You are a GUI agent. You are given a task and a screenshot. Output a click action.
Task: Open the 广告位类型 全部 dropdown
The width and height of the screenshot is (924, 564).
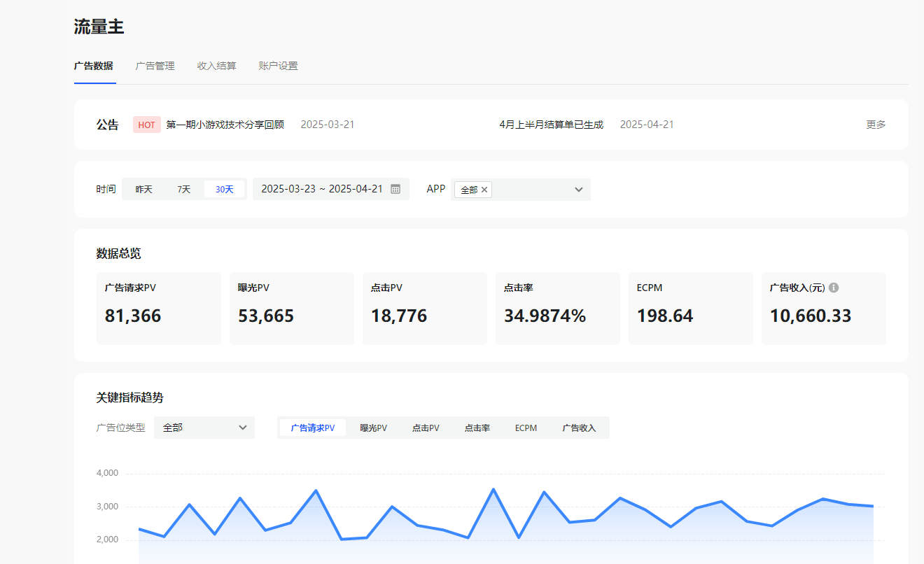204,428
